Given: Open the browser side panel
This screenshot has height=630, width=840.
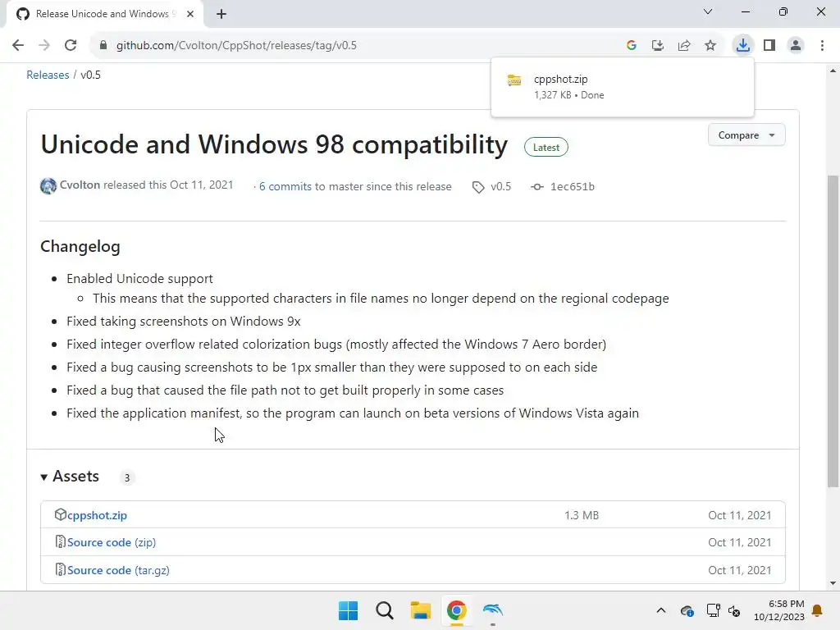Looking at the screenshot, I should (769, 45).
